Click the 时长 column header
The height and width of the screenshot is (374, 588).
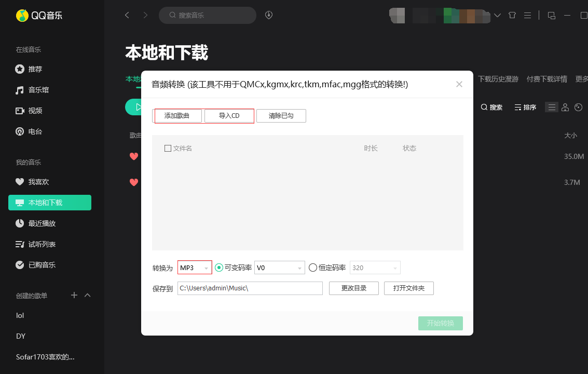(x=371, y=149)
